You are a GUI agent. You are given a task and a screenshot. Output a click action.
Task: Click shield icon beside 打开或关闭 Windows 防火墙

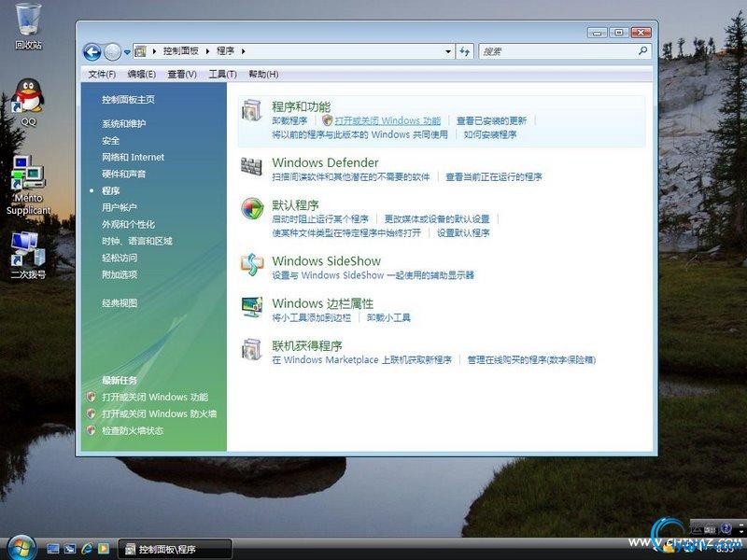[x=91, y=413]
